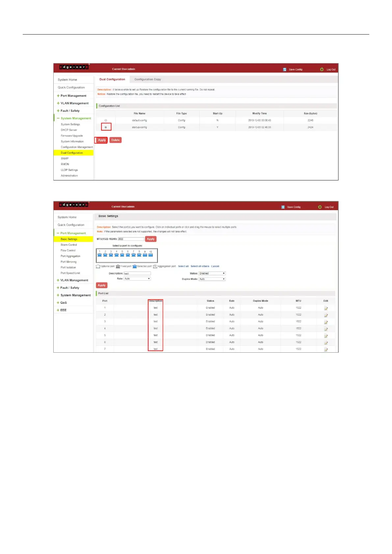
Task: Collapse Port Management on Basic Settings page sidebar
Action: pyautogui.click(x=71, y=233)
